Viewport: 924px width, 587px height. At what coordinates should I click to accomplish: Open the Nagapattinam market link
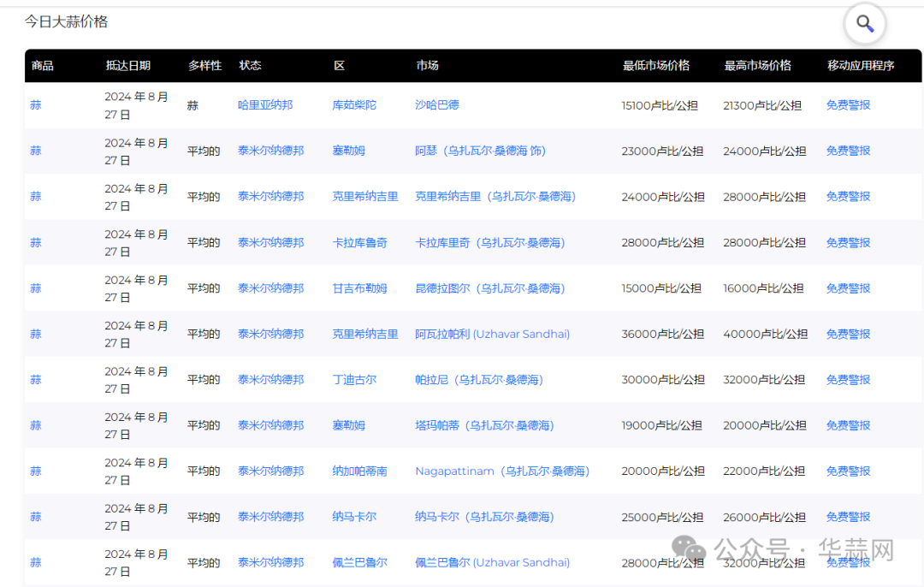[x=502, y=471]
